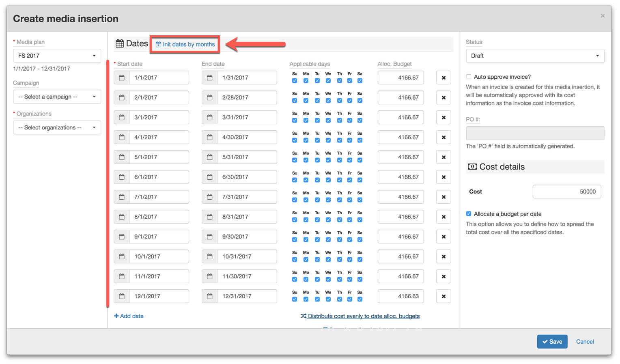Click Distribute cost evenly to date budgets
The height and width of the screenshot is (364, 620).
[x=360, y=316]
